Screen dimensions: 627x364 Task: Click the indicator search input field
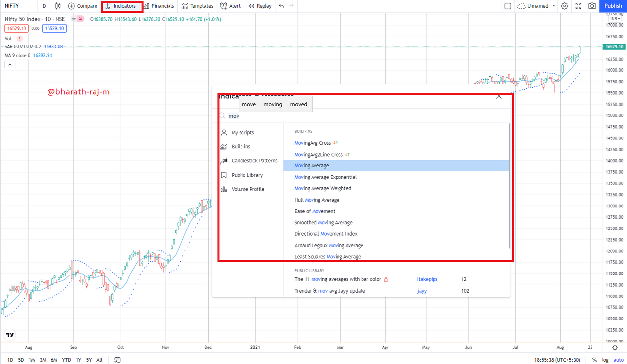click(362, 116)
